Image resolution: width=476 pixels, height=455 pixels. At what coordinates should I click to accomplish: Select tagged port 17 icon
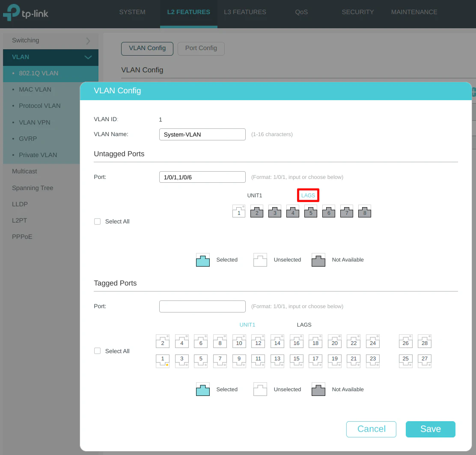[x=316, y=361]
